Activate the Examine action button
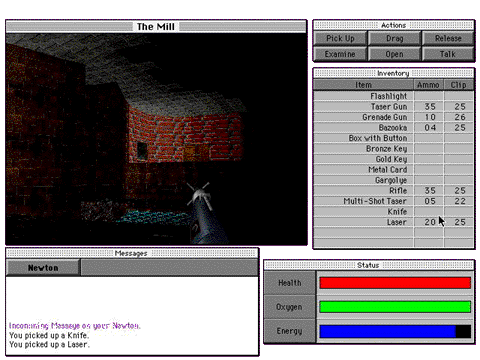This screenshot has width=480, height=360. pyautogui.click(x=340, y=54)
